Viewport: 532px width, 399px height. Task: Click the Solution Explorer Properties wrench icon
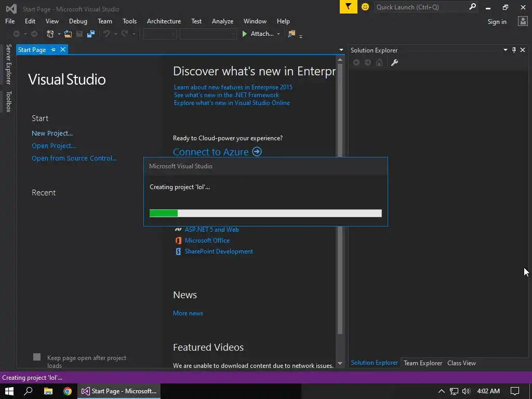point(395,62)
